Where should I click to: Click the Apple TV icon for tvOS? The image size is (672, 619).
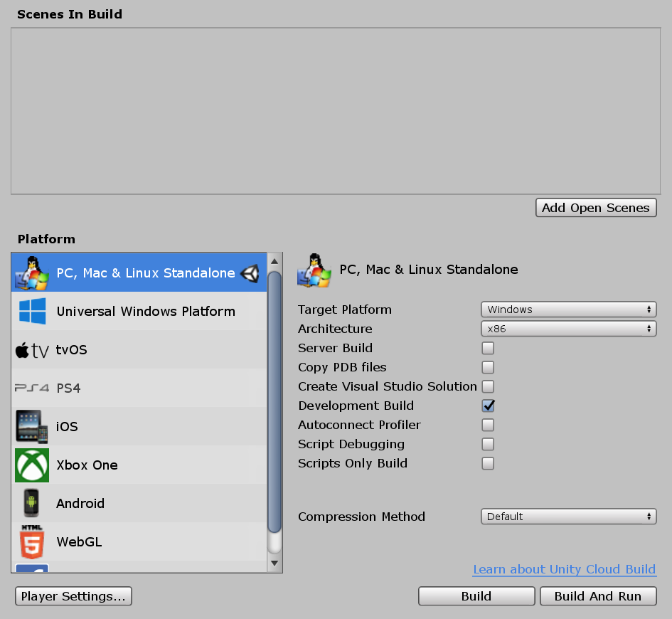click(x=32, y=350)
